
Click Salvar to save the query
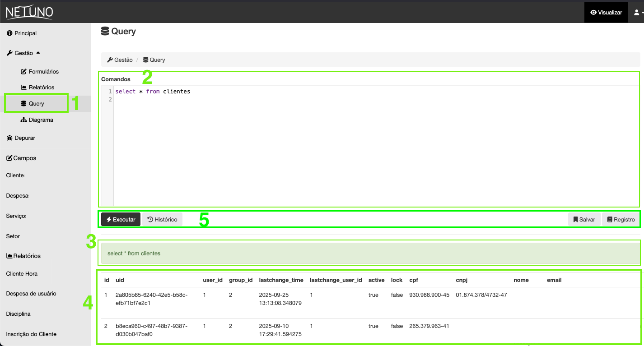point(584,219)
